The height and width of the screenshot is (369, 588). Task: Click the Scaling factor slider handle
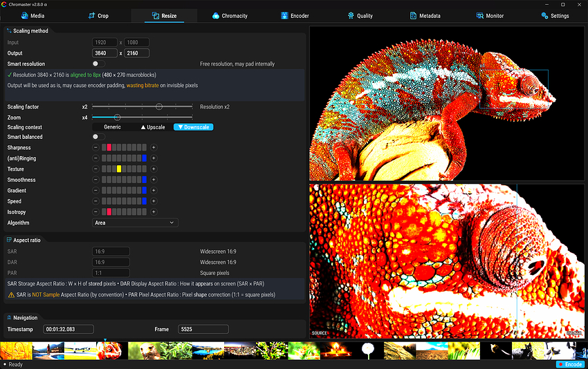[159, 107]
